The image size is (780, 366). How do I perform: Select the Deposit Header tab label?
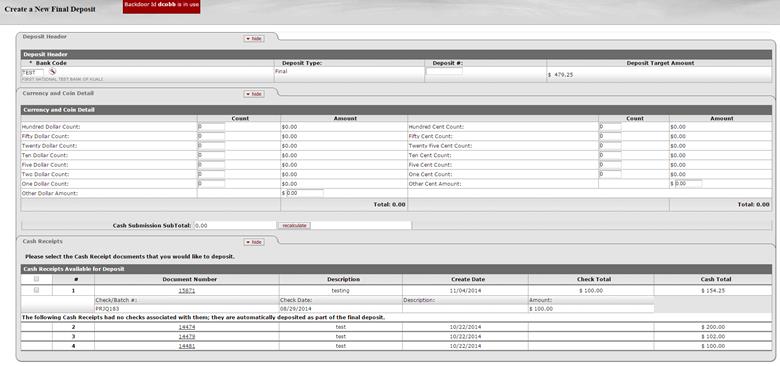click(x=45, y=36)
